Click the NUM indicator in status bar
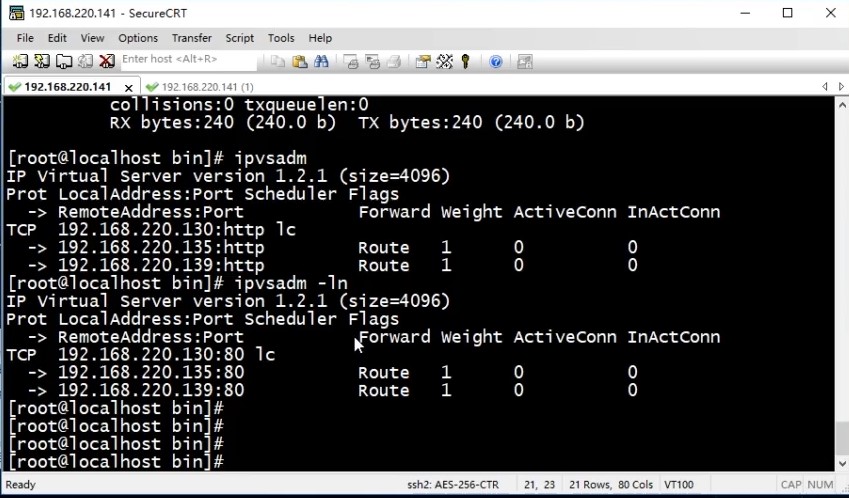Screen dimensions: 849x498 coord(820,484)
